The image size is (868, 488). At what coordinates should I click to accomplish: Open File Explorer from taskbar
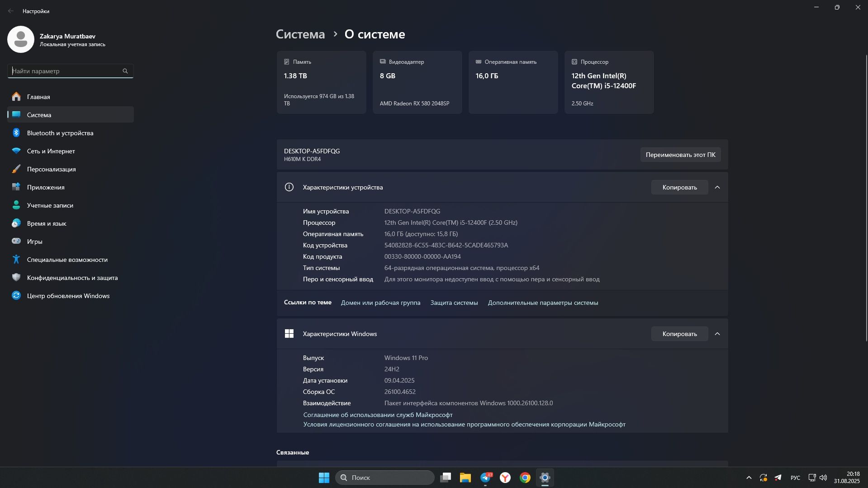tap(465, 478)
